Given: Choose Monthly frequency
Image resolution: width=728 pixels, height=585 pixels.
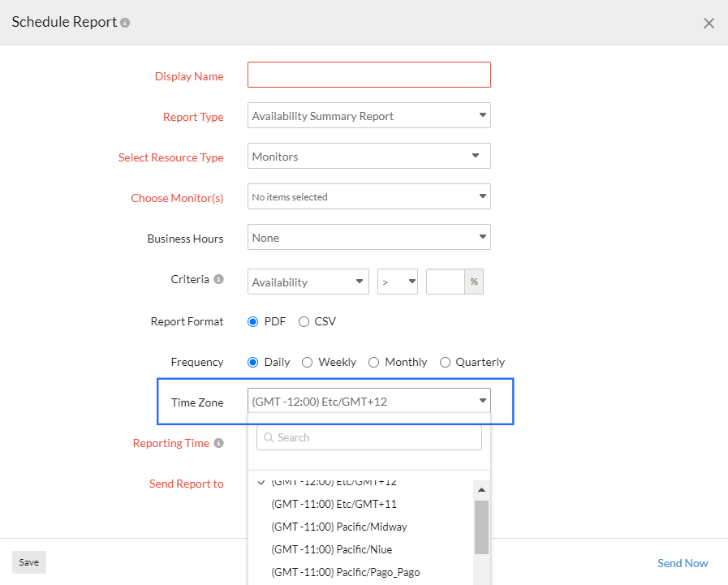Looking at the screenshot, I should coord(373,362).
